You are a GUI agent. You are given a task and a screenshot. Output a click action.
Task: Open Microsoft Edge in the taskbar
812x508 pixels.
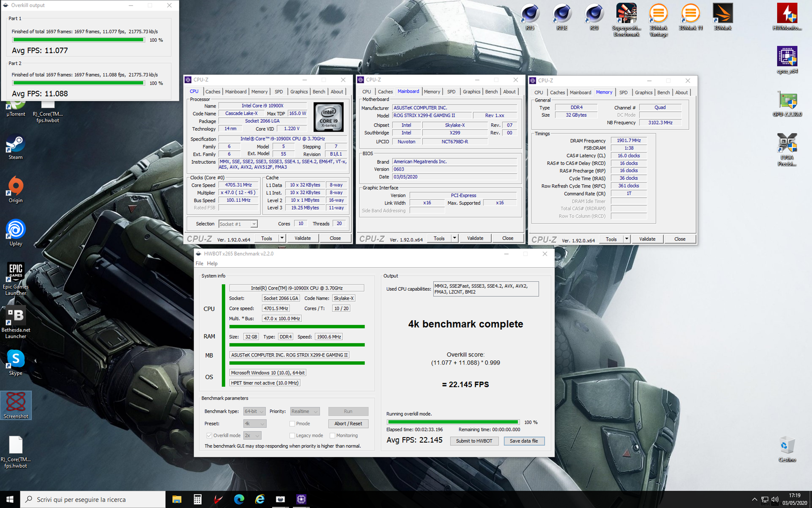point(239,499)
